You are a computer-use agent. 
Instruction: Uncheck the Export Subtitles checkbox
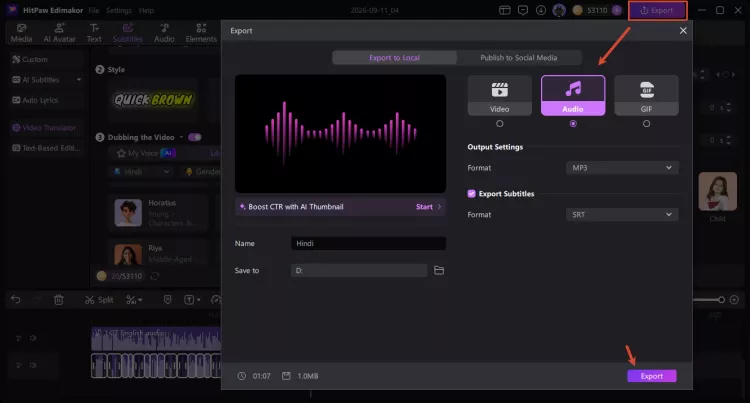(x=472, y=194)
